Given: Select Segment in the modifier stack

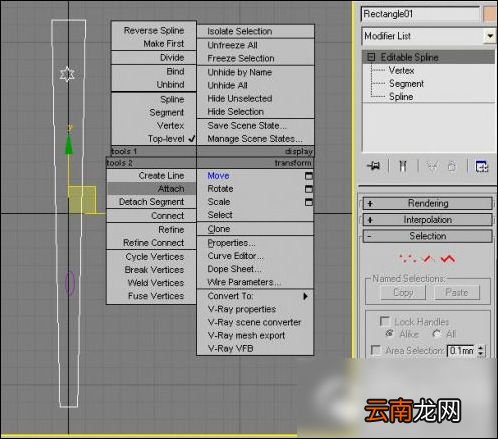Looking at the screenshot, I should click(x=406, y=84).
